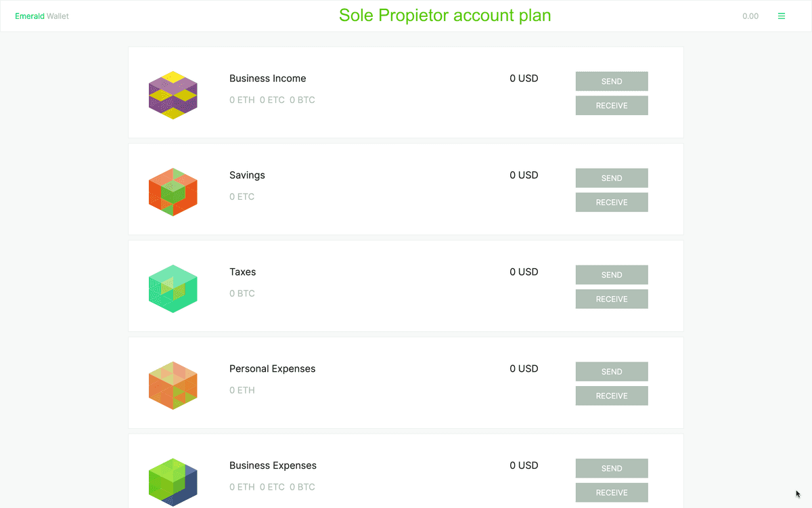Click the 0.00 total balance indicator
Image resolution: width=812 pixels, height=508 pixels.
pyautogui.click(x=750, y=16)
